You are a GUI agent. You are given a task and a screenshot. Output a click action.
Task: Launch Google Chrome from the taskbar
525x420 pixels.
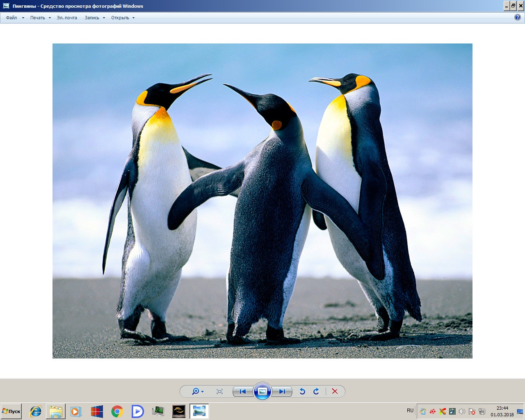coord(117,411)
